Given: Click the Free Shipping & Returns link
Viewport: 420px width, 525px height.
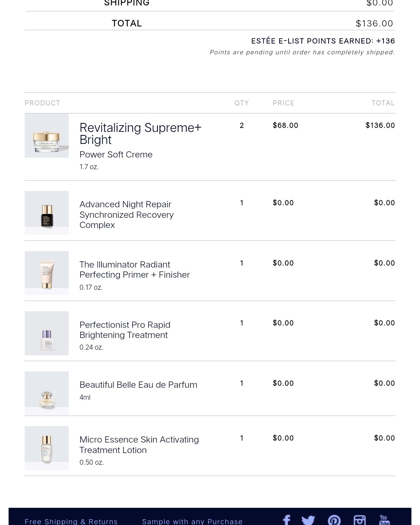Looking at the screenshot, I should point(71,521).
